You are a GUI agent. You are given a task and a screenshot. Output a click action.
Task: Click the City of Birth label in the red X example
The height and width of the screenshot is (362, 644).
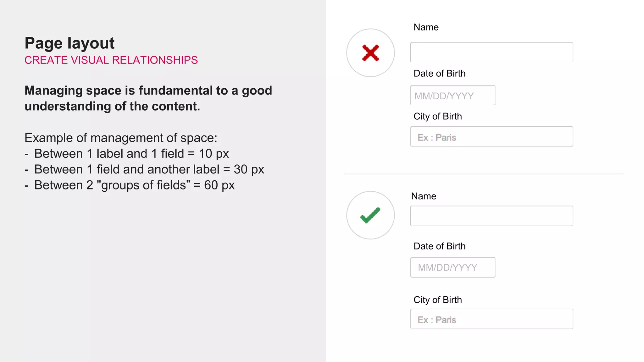tap(437, 117)
